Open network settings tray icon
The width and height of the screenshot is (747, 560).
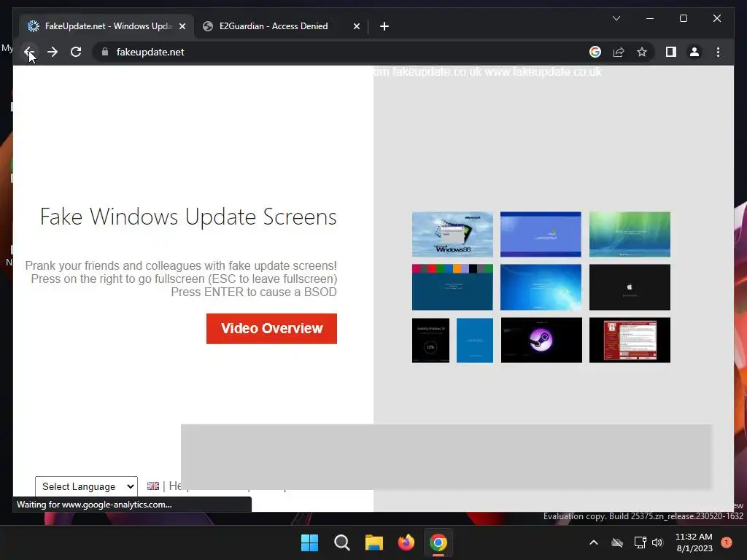point(640,542)
